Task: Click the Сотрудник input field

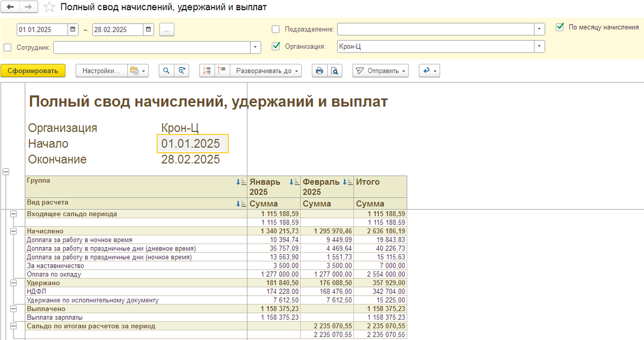Action: point(152,47)
